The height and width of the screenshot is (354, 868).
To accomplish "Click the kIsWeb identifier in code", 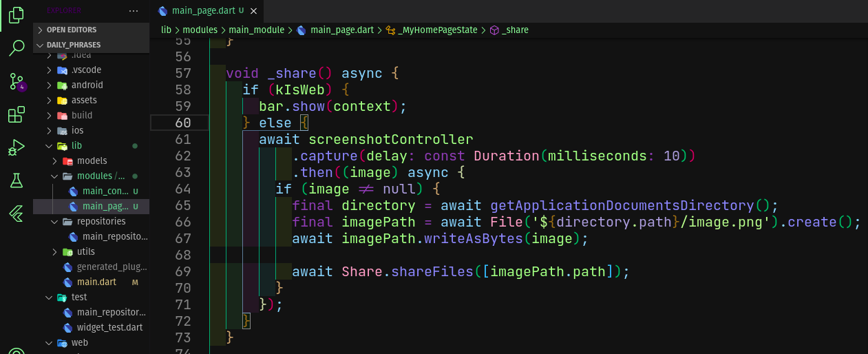I will click(300, 90).
